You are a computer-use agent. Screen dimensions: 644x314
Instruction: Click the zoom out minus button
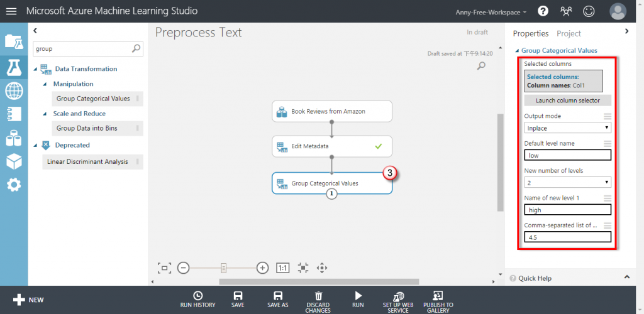(183, 268)
